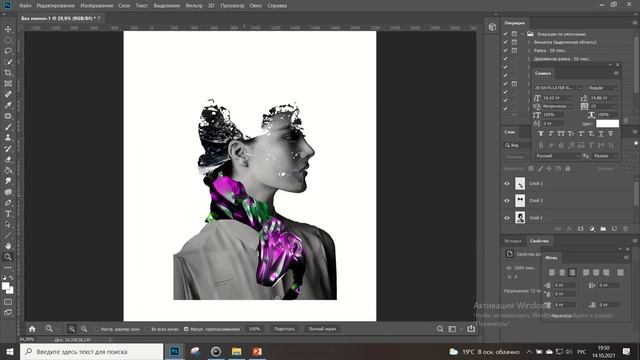
Task: Open the leading value dropdown
Action: (616, 98)
